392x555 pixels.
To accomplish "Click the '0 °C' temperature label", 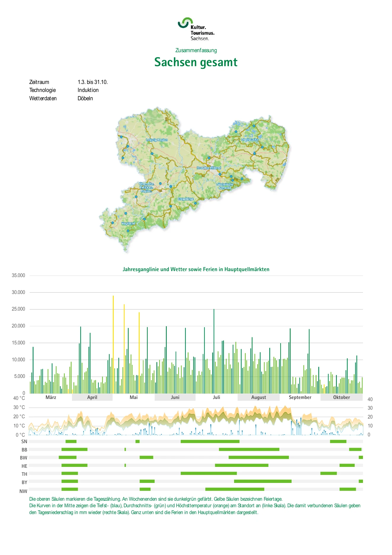I will tap(20, 435).
